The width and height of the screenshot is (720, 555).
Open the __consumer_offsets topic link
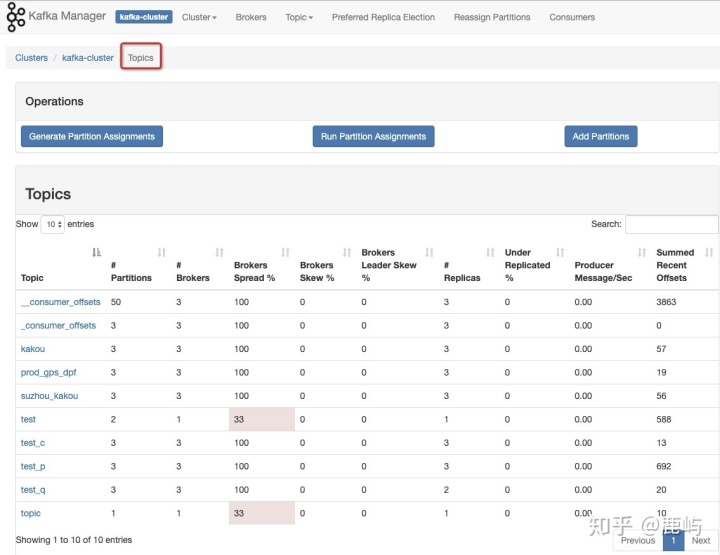[x=60, y=302]
